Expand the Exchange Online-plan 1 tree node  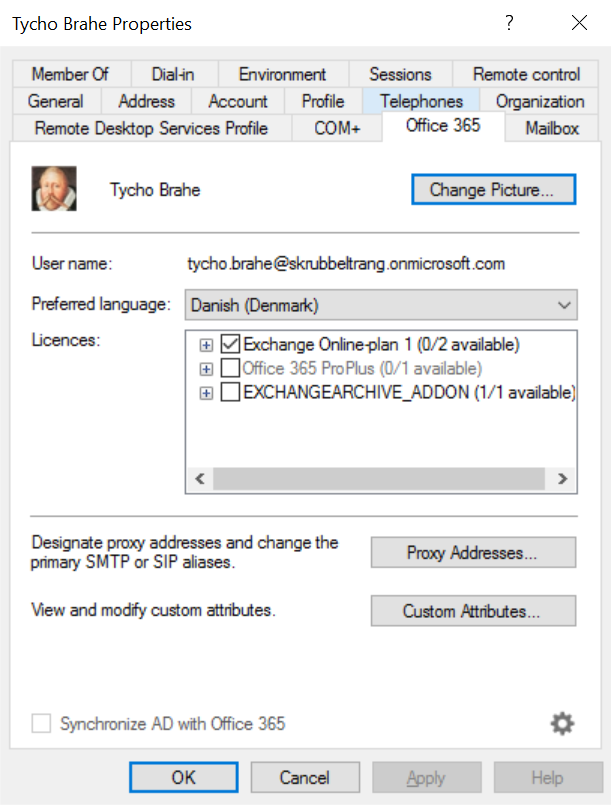tap(206, 345)
